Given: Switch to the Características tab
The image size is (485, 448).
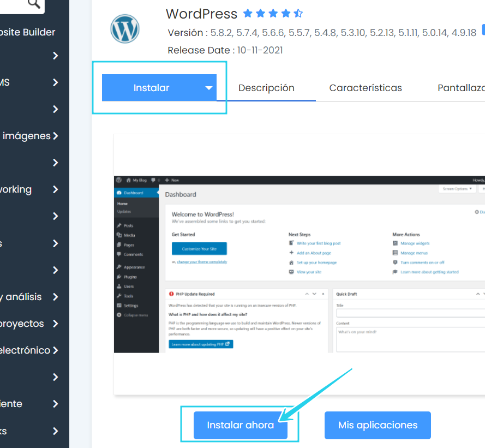Looking at the screenshot, I should click(x=366, y=88).
